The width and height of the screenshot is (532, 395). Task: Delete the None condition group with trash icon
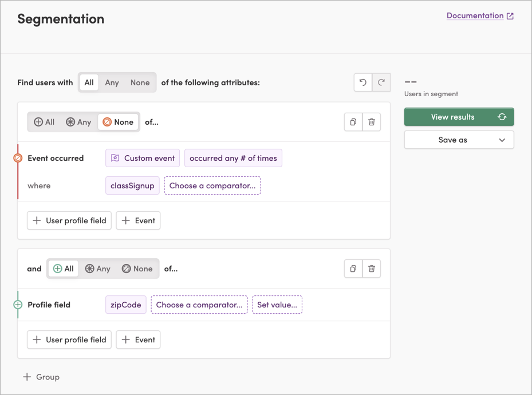372,121
